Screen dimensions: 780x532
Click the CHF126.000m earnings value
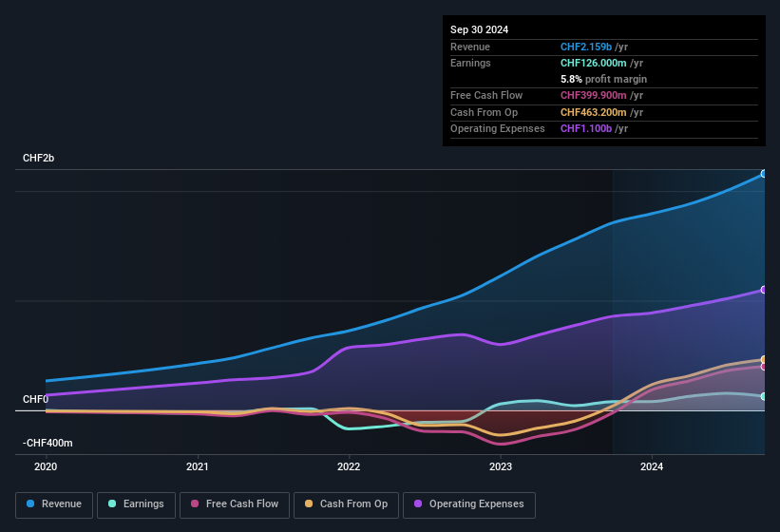click(594, 63)
